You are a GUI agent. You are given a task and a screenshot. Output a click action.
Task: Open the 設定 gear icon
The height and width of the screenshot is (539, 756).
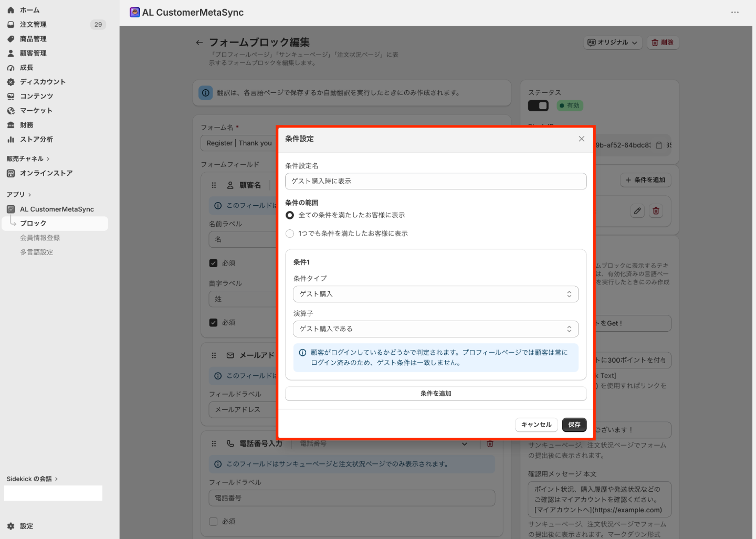coord(10,526)
